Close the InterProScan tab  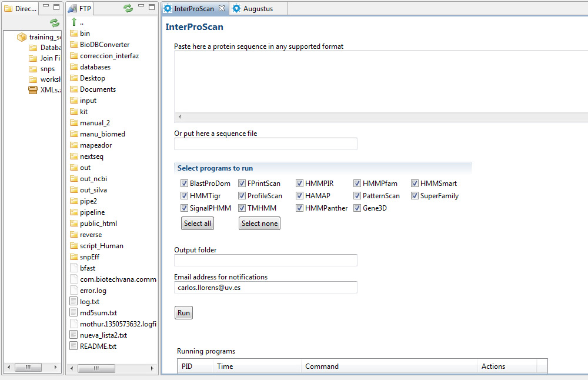click(221, 9)
